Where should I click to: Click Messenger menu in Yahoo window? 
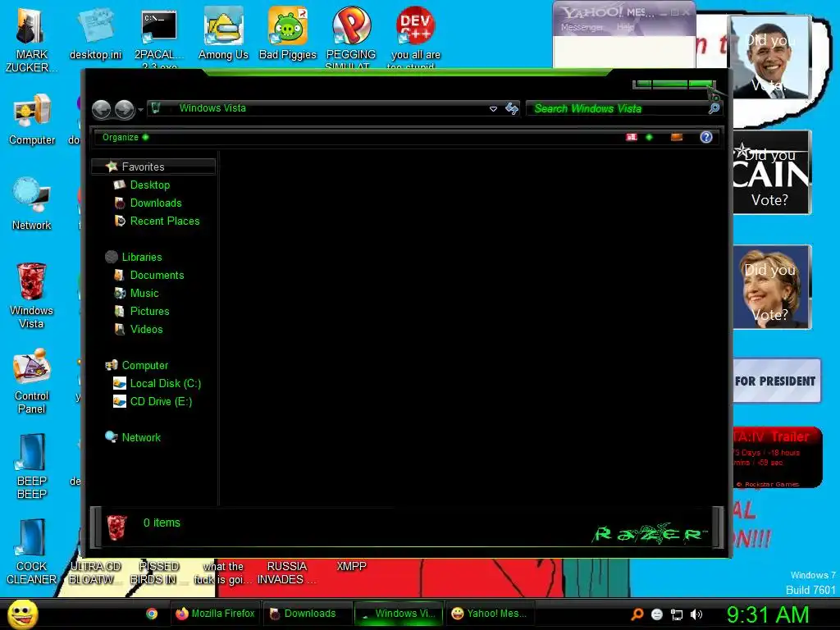tap(582, 27)
